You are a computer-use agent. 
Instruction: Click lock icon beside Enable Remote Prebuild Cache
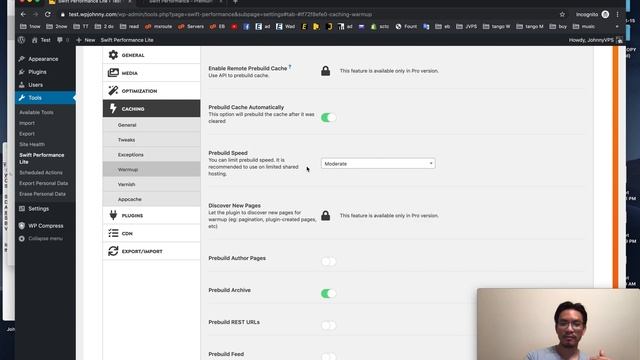(325, 71)
